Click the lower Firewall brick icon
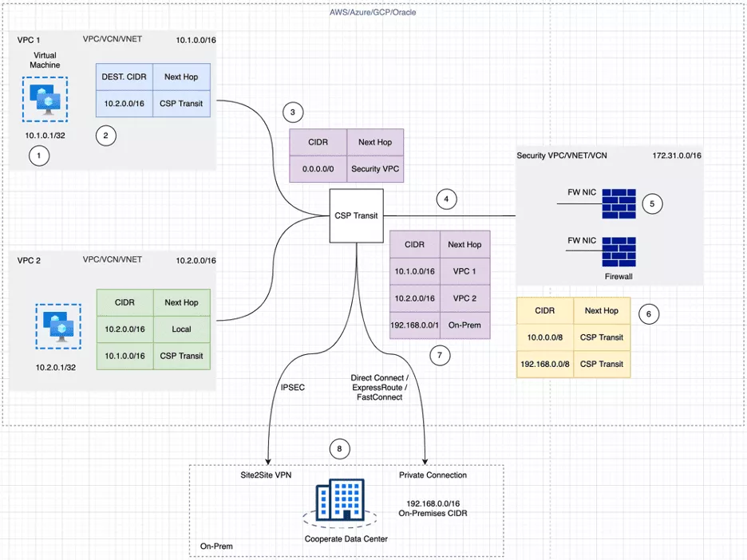Screen dimensions: 747x560 tap(619, 252)
